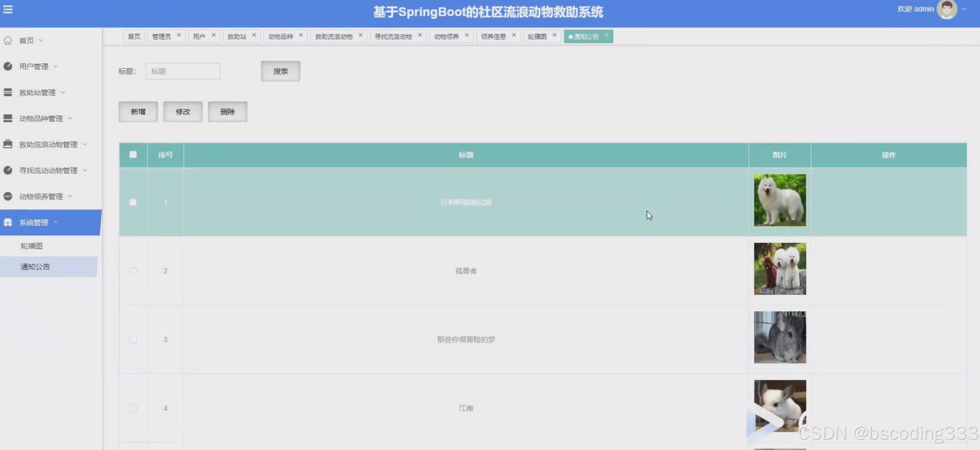The image size is (980, 450).
Task: Click the 系统管理 icon in sidebar
Action: [8, 222]
